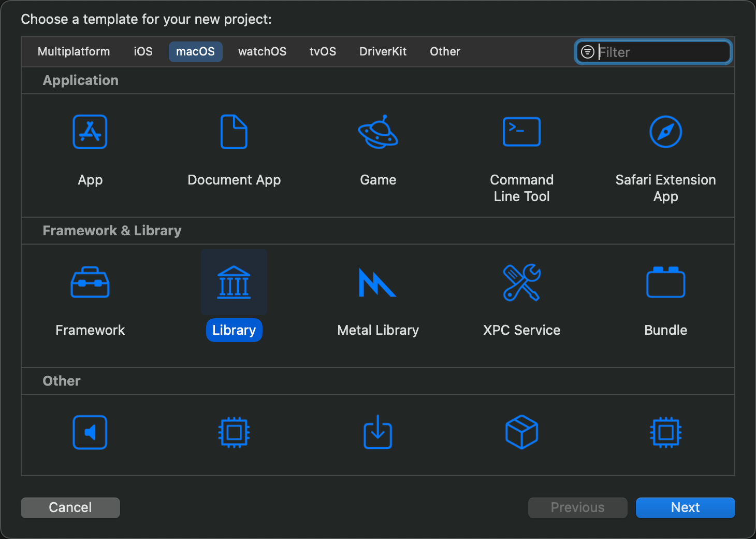Click the Command Line Tool label

(x=522, y=188)
